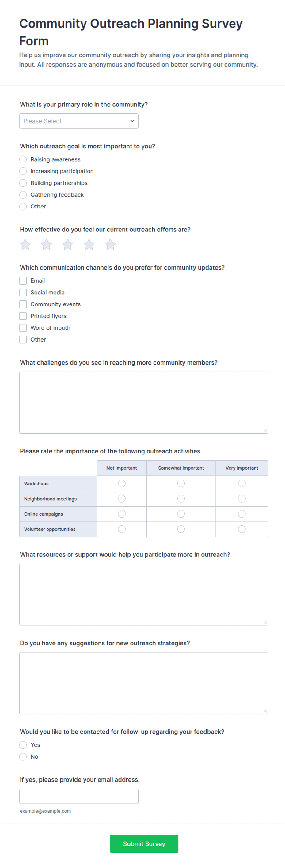The width and height of the screenshot is (285, 868).
Task: Check the Email communication channel
Action: point(23,281)
